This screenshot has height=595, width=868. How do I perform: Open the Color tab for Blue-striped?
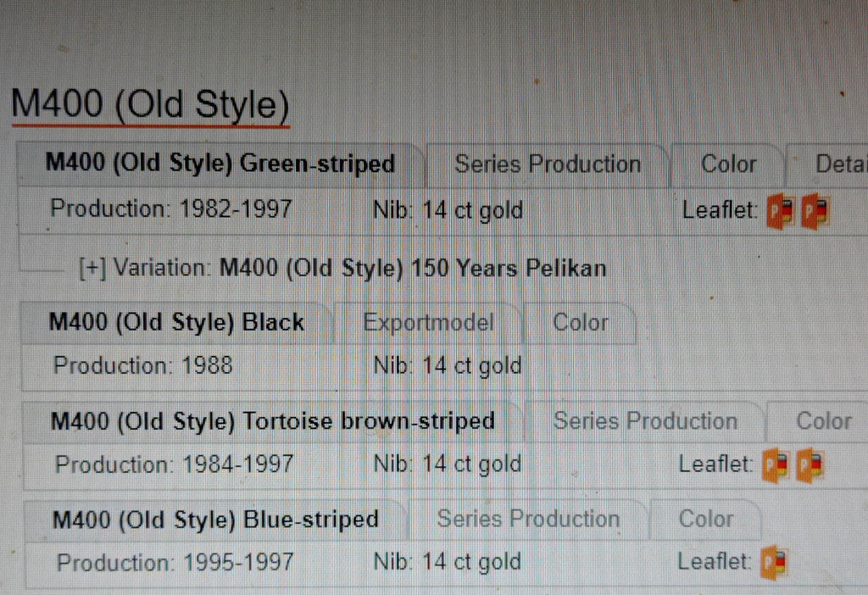click(x=705, y=520)
